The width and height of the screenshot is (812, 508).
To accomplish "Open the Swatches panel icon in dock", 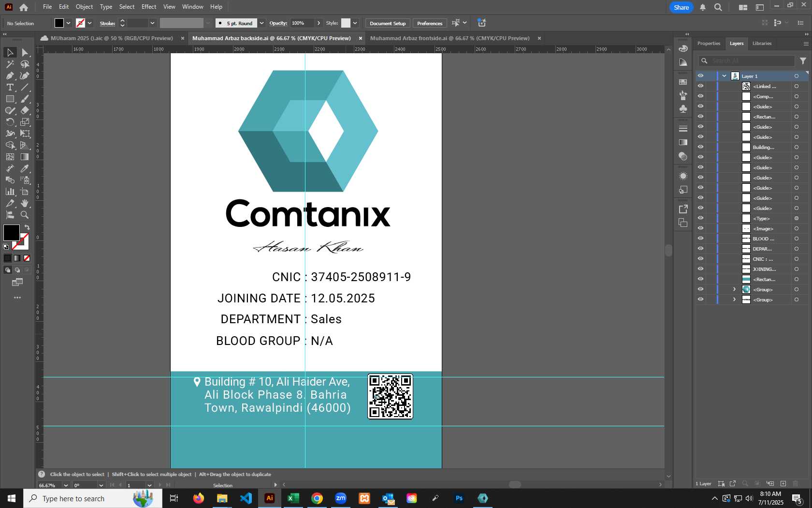I will pyautogui.click(x=683, y=82).
